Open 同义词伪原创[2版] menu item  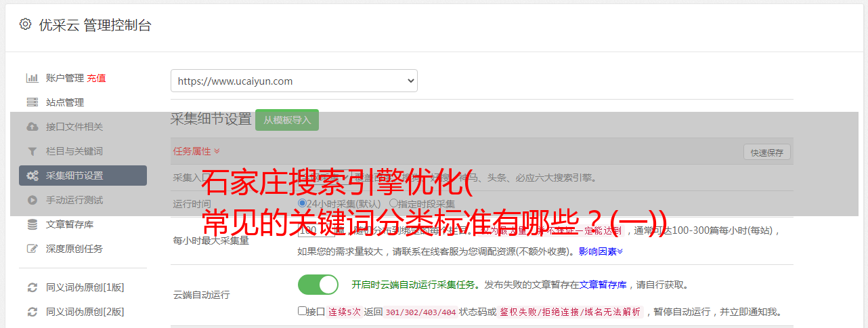tap(85, 312)
